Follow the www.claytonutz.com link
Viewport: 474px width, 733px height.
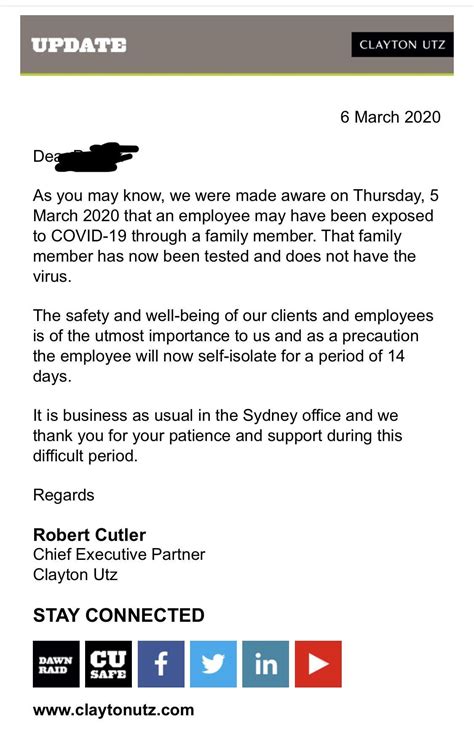[x=114, y=710]
